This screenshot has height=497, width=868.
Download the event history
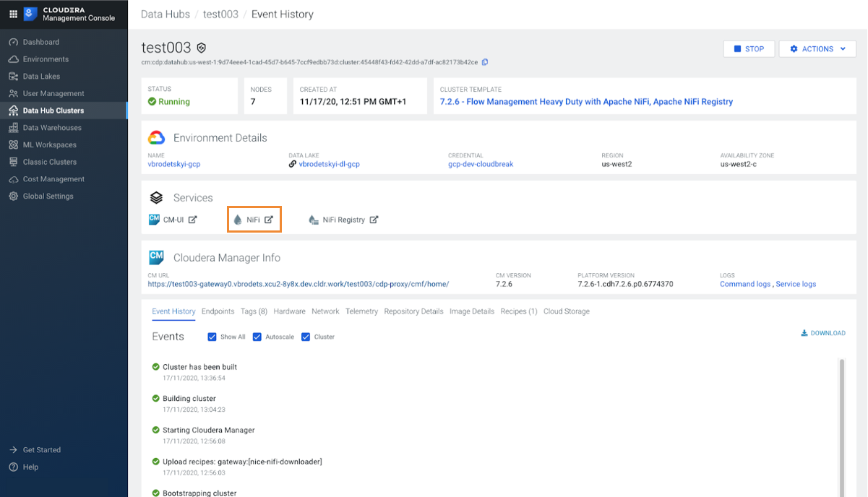[823, 333]
